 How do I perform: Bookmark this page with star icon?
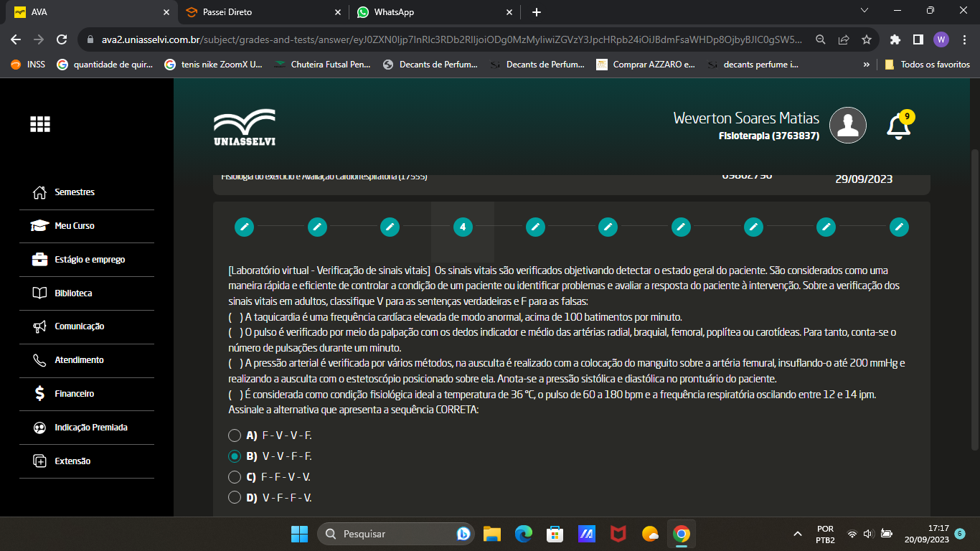point(867,39)
